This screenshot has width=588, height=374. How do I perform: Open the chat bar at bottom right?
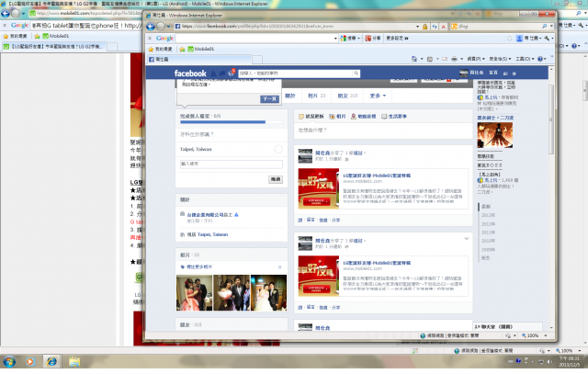coord(507,327)
